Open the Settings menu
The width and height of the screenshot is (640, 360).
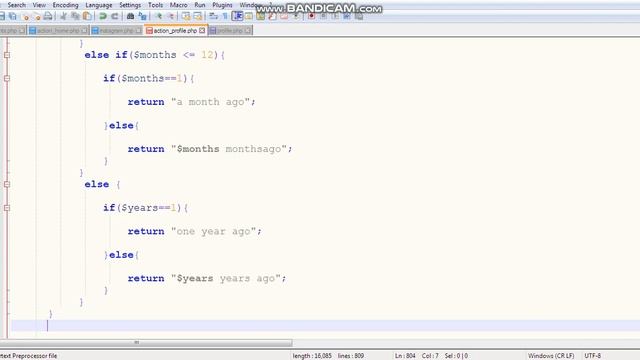pyautogui.click(x=130, y=5)
